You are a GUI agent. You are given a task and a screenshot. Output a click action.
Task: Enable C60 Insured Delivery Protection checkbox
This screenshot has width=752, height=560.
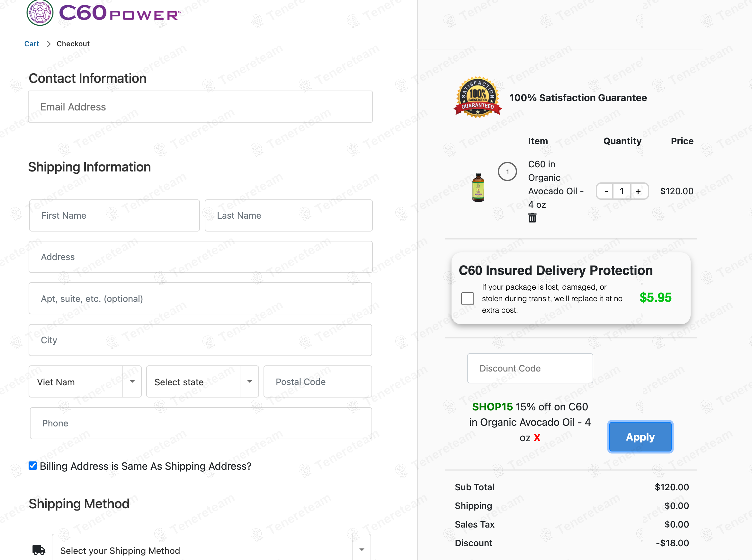(x=467, y=299)
